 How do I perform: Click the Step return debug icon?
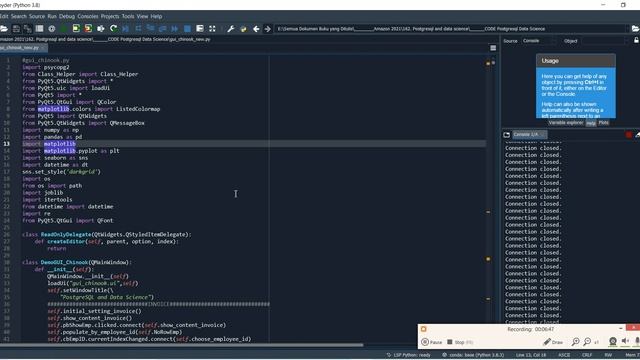point(162,29)
